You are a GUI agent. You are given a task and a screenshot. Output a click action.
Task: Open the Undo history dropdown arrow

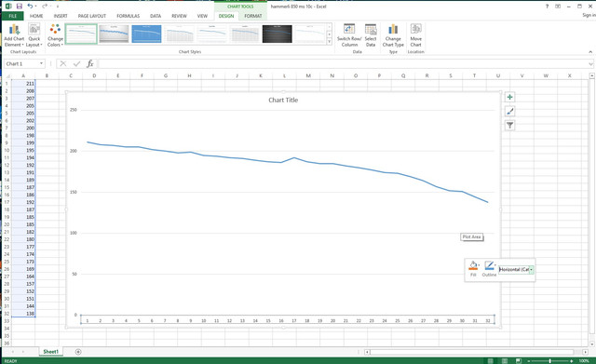[36, 7]
